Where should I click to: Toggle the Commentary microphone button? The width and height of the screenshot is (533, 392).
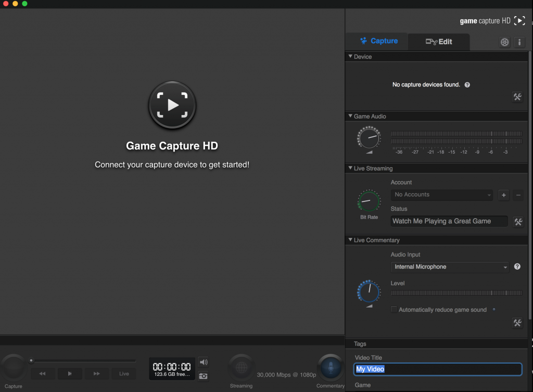[x=331, y=367]
